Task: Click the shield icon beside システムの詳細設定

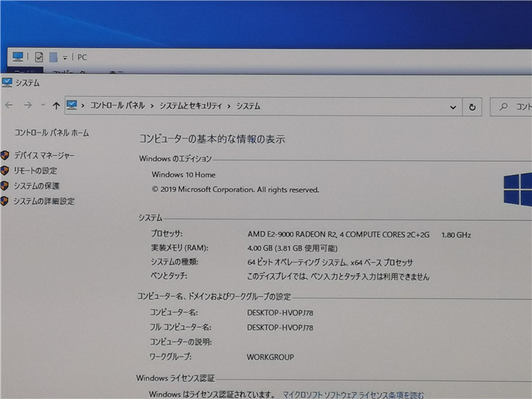Action: click(4, 201)
